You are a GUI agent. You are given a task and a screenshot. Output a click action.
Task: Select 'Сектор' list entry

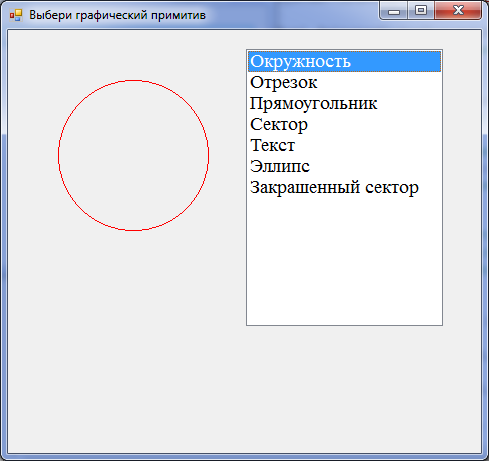click(344, 124)
